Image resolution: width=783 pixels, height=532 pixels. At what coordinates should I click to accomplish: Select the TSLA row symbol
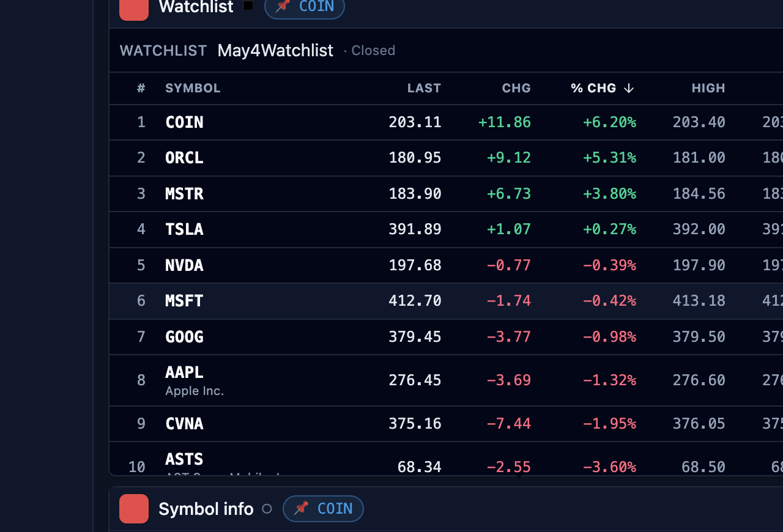click(184, 229)
